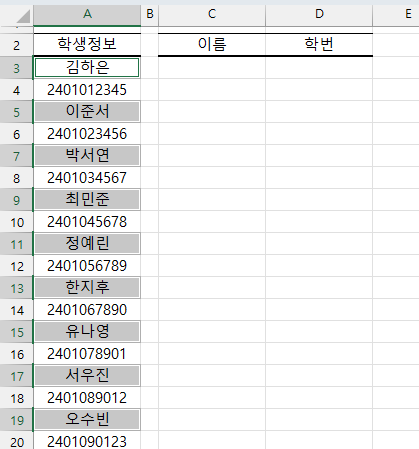Select row 19 header
Image resolution: width=419 pixels, height=449 pixels.
pos(16,420)
